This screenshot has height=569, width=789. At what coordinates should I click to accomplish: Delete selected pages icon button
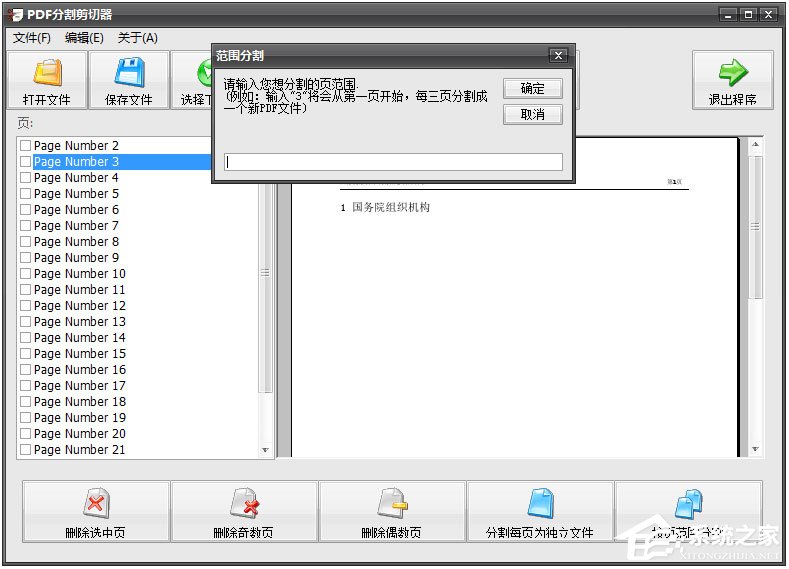tap(96, 512)
